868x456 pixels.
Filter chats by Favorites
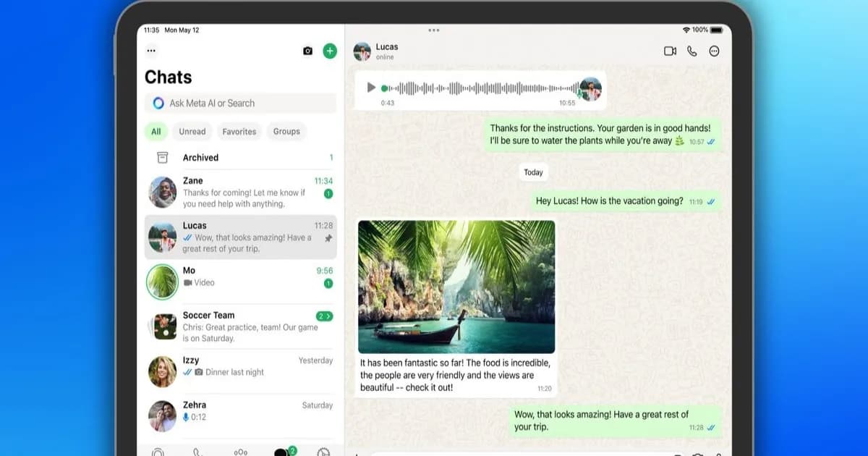tap(239, 132)
